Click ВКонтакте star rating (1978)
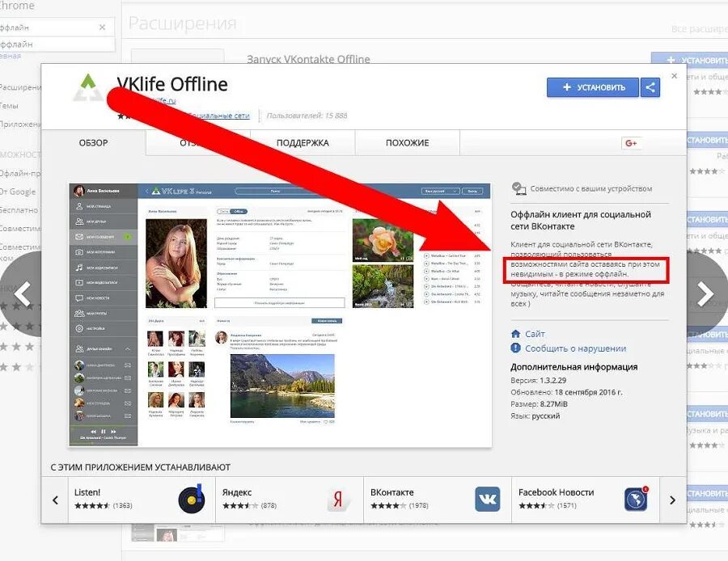This screenshot has height=561, width=728. coord(400,505)
